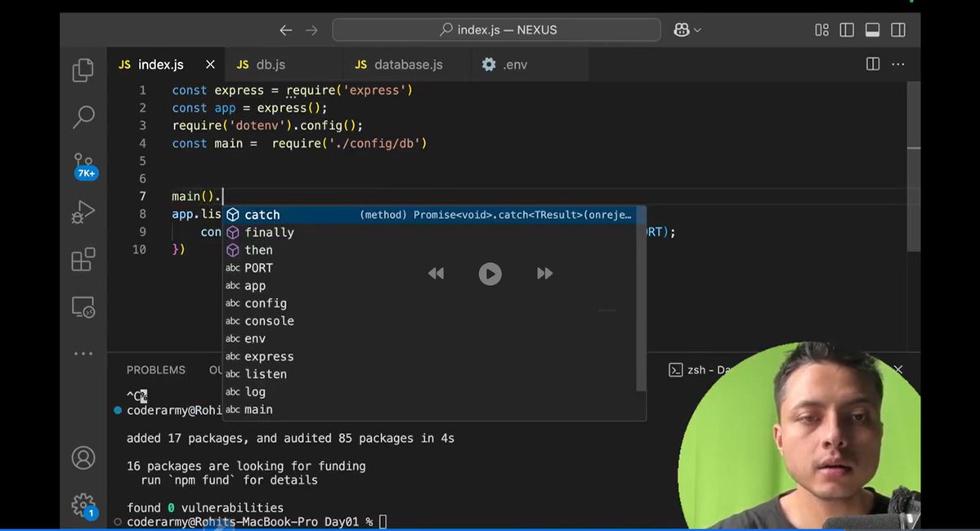The width and height of the screenshot is (980, 531).
Task: Open the Explorer view in activity bar
Action: pyautogui.click(x=83, y=70)
